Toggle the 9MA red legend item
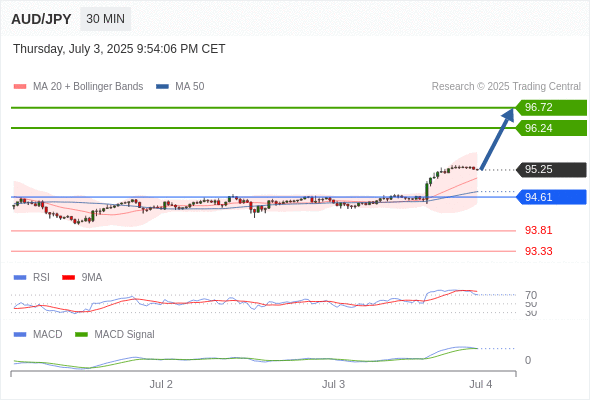The height and width of the screenshot is (400, 590). pyautogui.click(x=82, y=278)
